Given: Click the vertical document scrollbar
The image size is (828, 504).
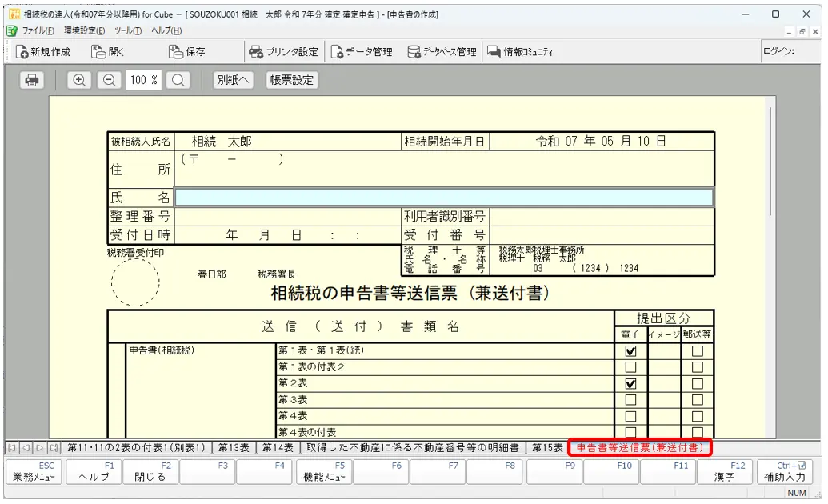Looking at the screenshot, I should (770, 161).
